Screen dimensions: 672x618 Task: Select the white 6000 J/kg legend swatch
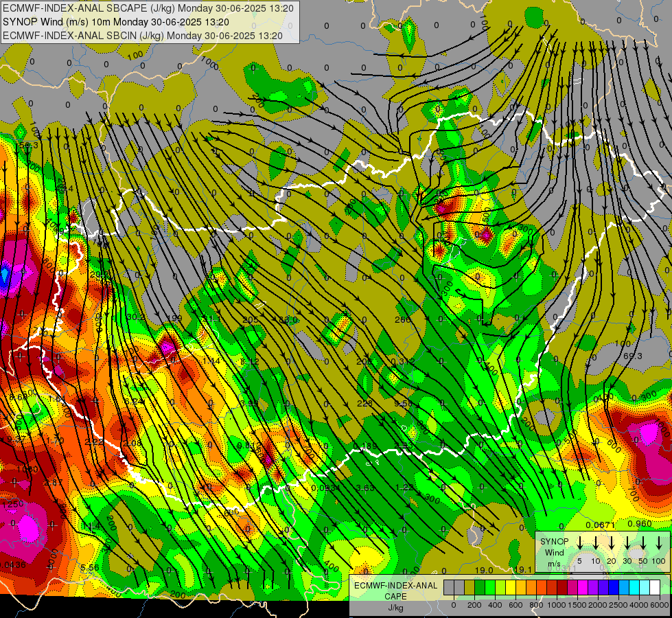click(656, 587)
